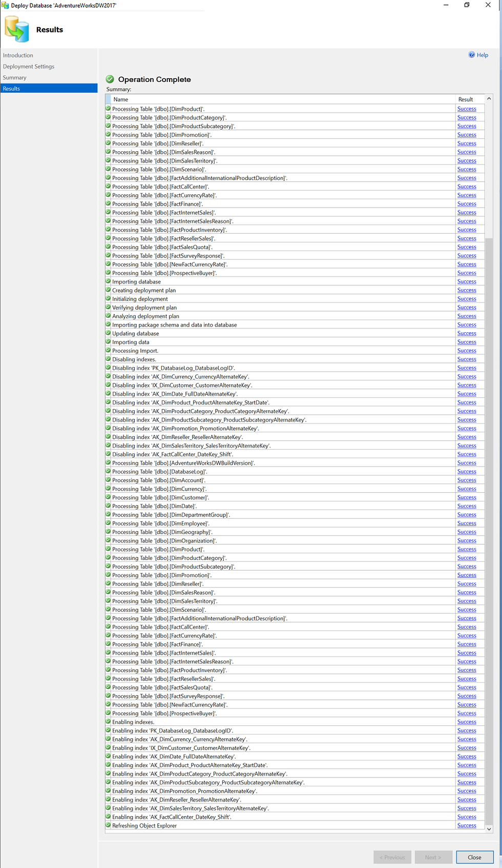
Task: Select row Enabling index 'AK_DimSalesTerritory_SalesTerritoryAlternateKey'
Action: click(x=295, y=809)
